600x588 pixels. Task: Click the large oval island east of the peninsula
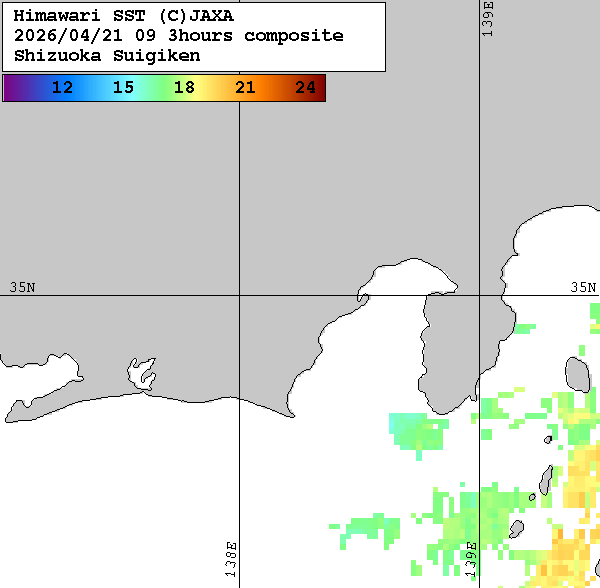click(x=576, y=373)
